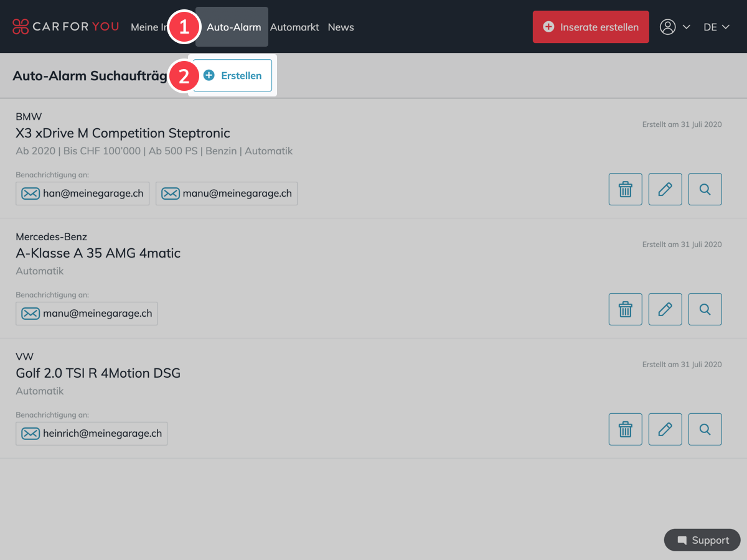The image size is (747, 560).
Task: Select manu@meinegarage.ch chip under A-Klasse
Action: 87,314
